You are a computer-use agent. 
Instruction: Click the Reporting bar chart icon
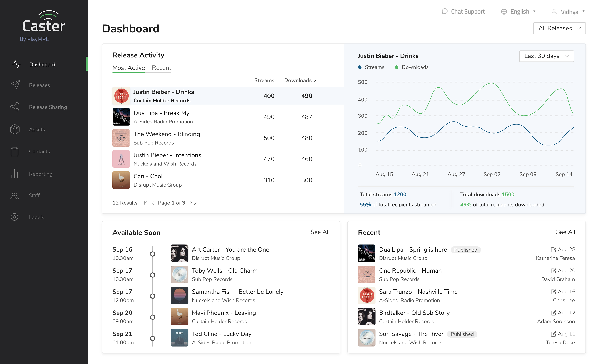point(15,174)
